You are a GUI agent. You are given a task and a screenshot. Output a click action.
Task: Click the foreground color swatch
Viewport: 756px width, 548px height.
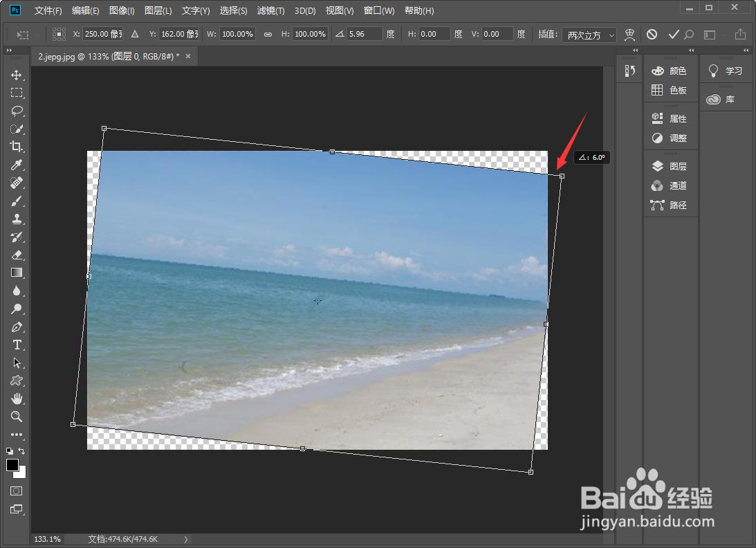(12, 465)
